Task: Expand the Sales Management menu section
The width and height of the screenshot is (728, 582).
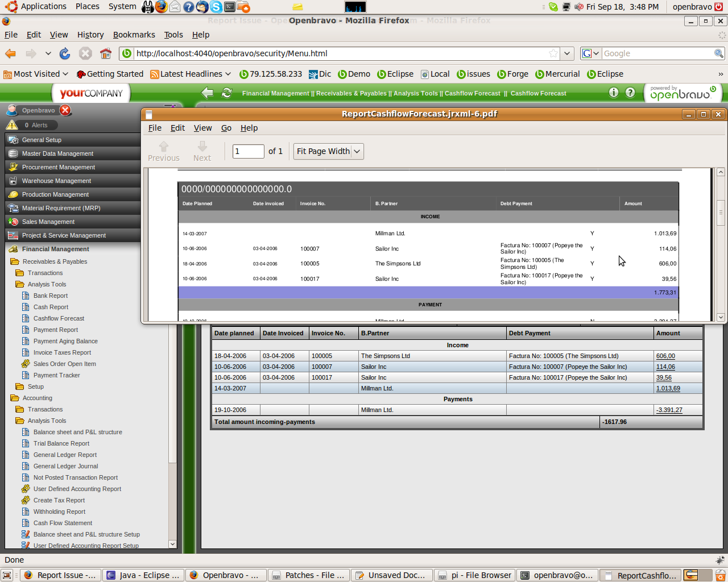Action: click(48, 222)
